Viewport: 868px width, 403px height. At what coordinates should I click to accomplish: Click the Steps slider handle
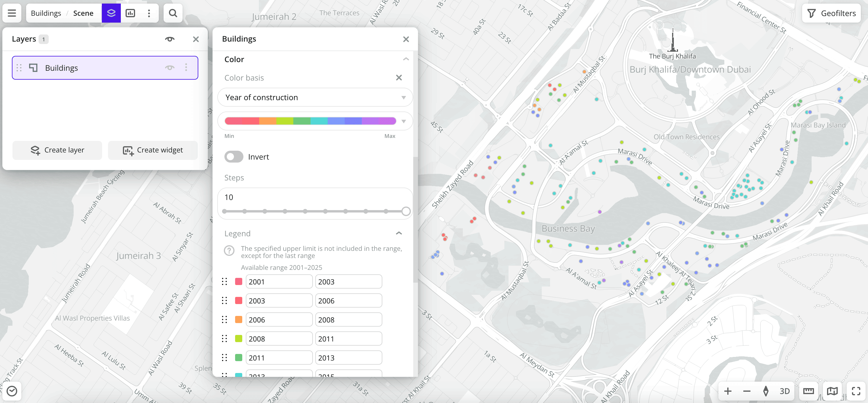(x=406, y=211)
